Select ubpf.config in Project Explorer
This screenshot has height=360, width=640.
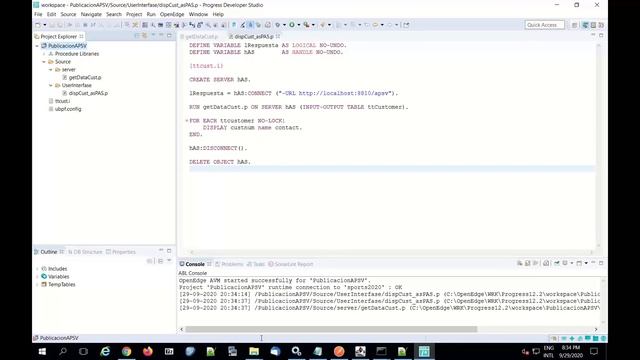pos(68,109)
